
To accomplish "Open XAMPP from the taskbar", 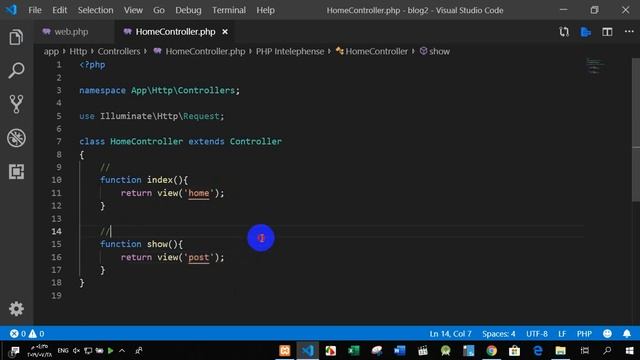I will point(285,351).
